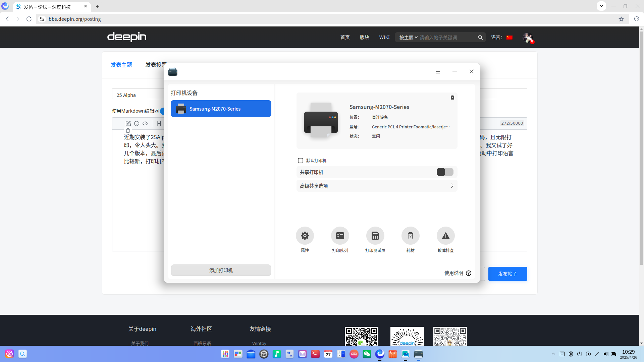Delete the Samsung-M2070-Series printer via trash icon
Image resolution: width=644 pixels, height=362 pixels.
[452, 98]
